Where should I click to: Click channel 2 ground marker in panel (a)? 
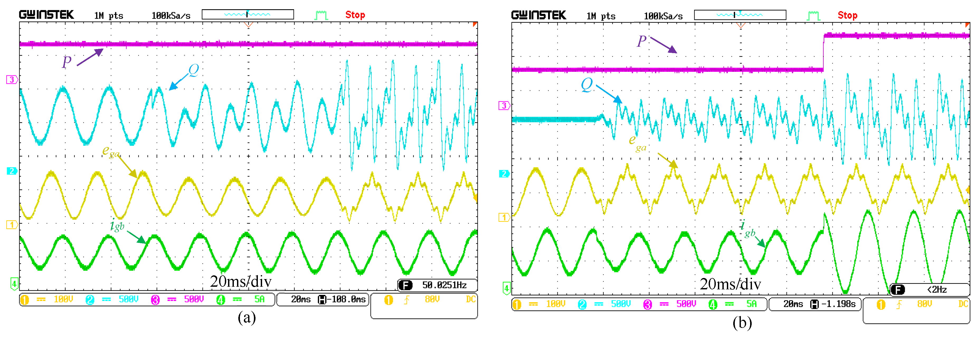12,171
